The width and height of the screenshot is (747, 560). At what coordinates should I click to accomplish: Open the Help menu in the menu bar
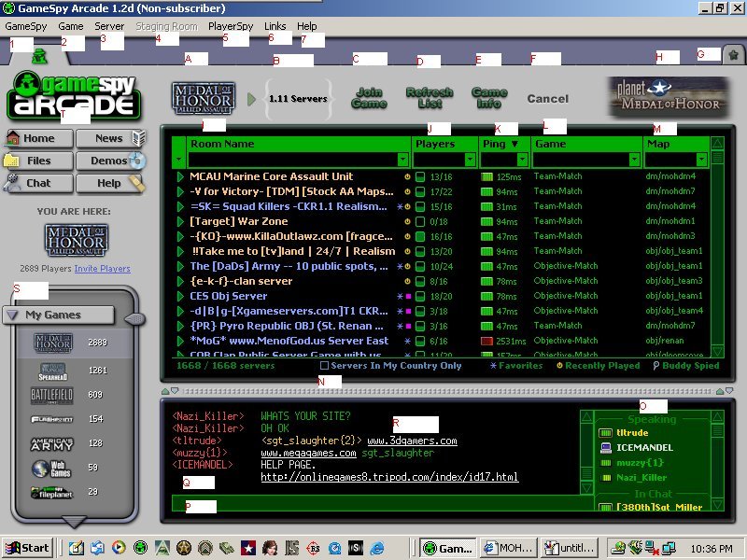coord(307,27)
